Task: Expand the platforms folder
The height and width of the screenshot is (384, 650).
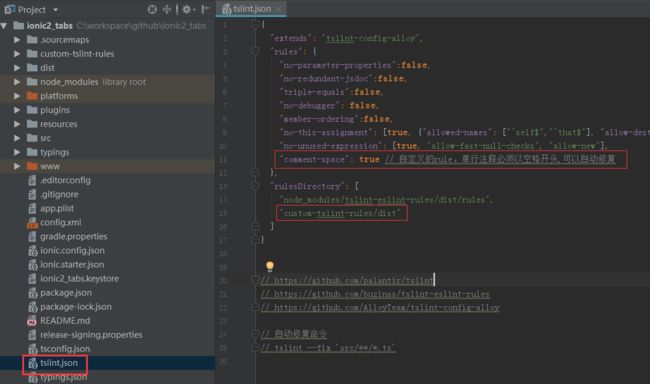Action: point(17,96)
